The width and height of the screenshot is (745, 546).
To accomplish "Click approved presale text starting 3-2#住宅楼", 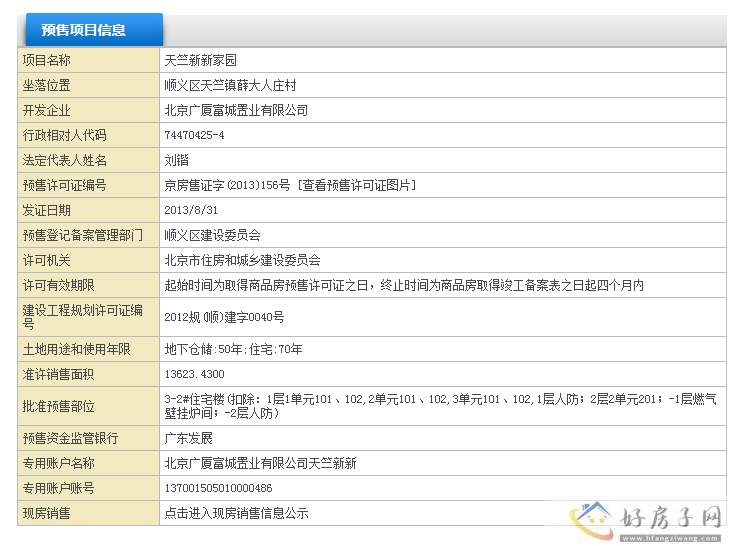I will tap(440, 406).
